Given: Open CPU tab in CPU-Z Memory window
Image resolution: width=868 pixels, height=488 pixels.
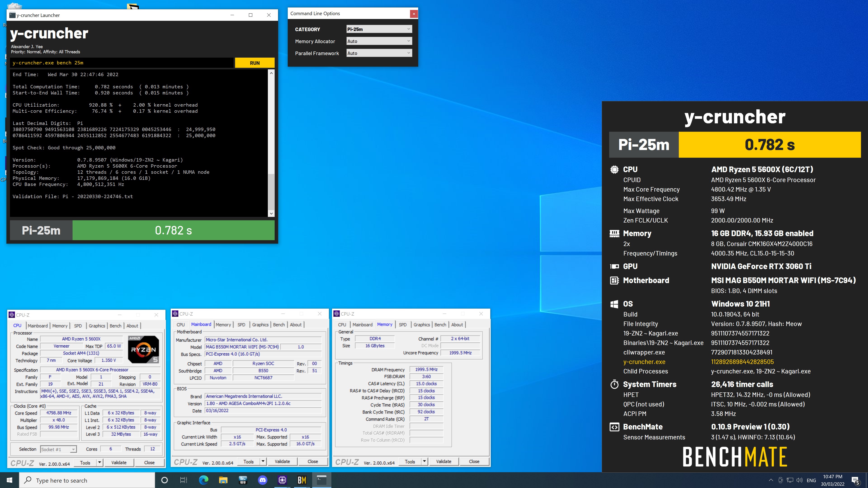Looking at the screenshot, I should pyautogui.click(x=342, y=325).
